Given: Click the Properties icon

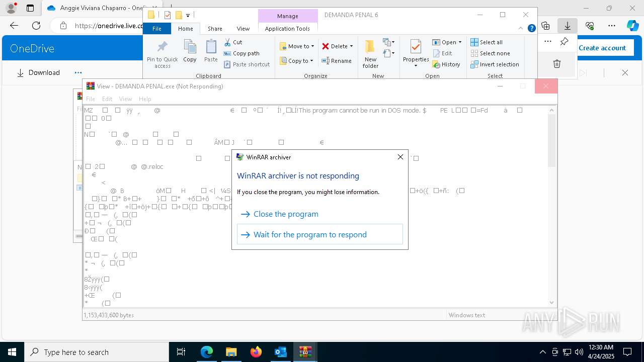Looking at the screenshot, I should coord(416,47).
